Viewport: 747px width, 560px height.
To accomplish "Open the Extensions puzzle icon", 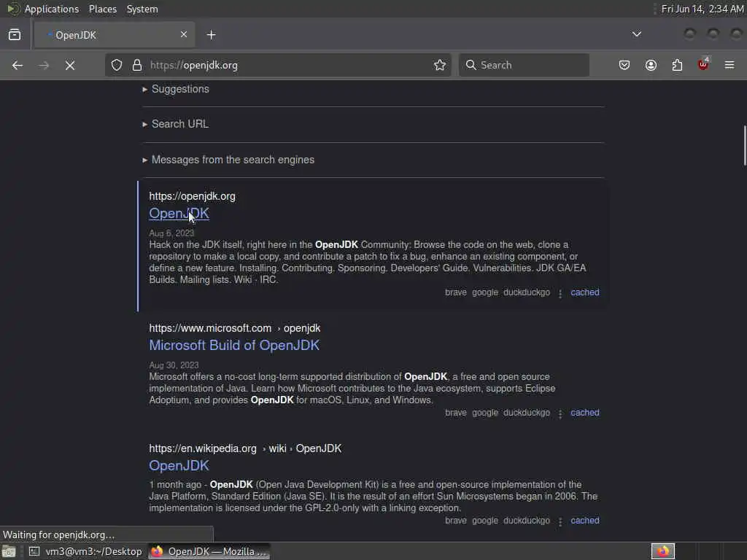I will click(x=677, y=65).
